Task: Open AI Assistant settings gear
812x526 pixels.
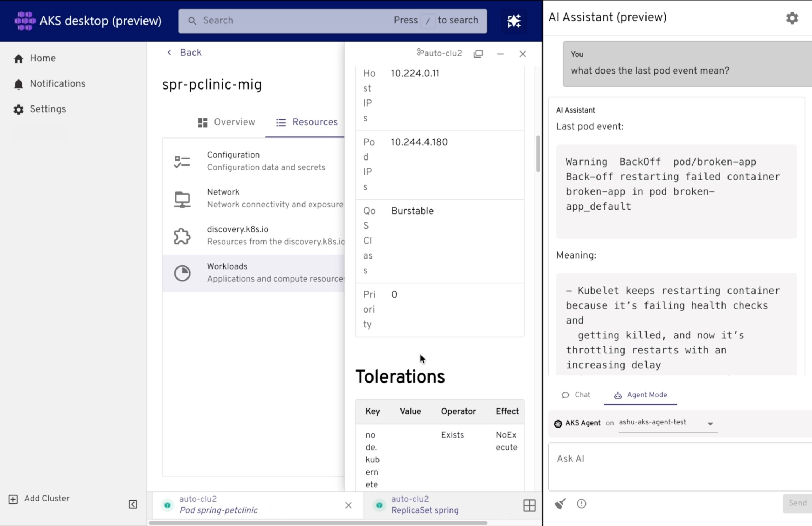Action: click(x=792, y=18)
